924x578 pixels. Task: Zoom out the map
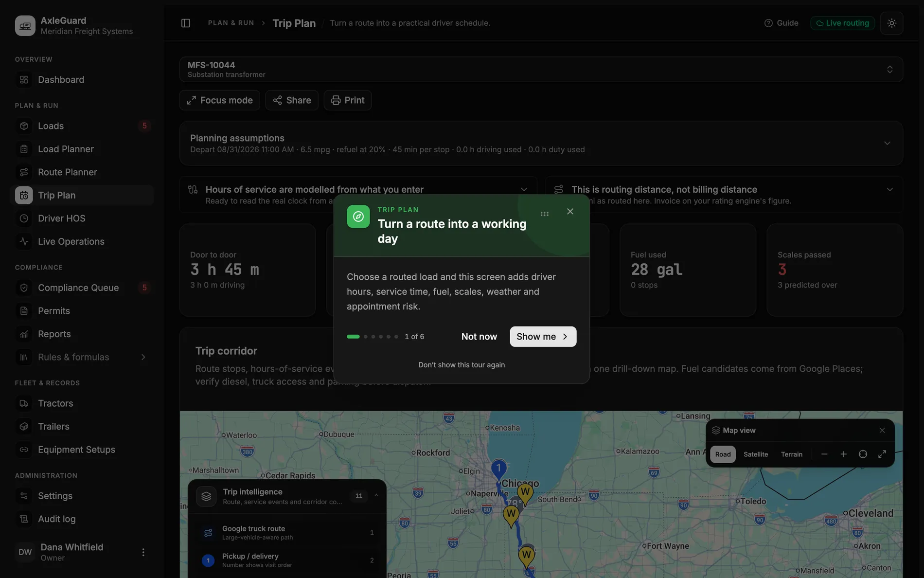[x=824, y=454]
